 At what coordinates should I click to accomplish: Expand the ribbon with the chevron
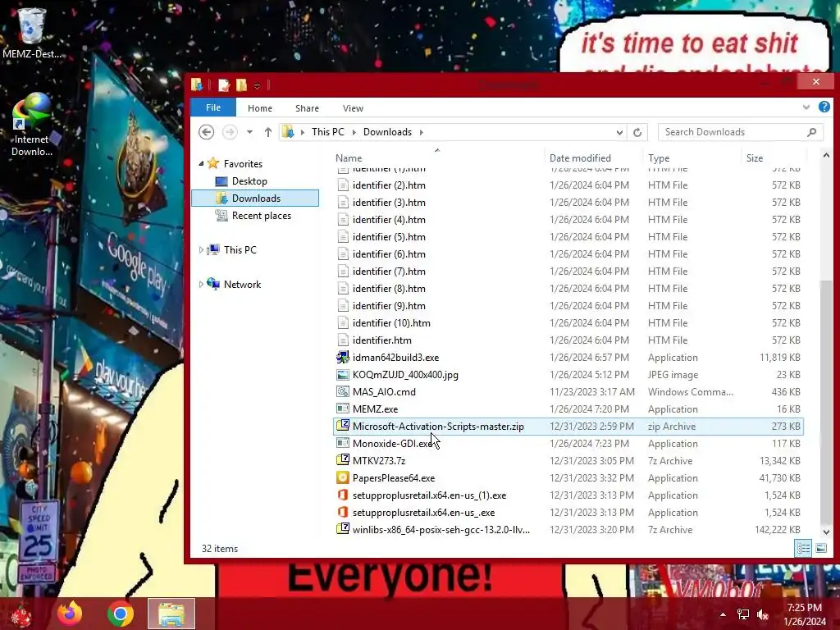(x=806, y=107)
